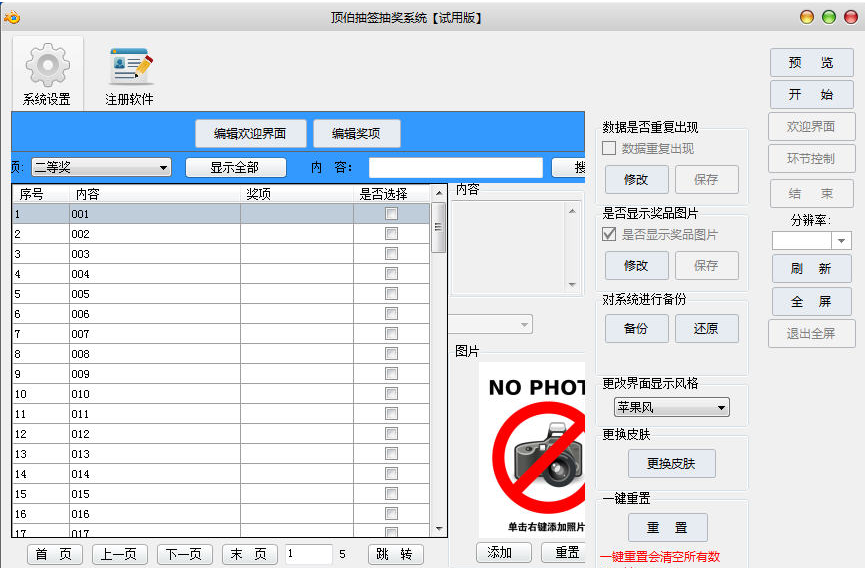Open the disabled dropdown below 内容 box

(491, 324)
